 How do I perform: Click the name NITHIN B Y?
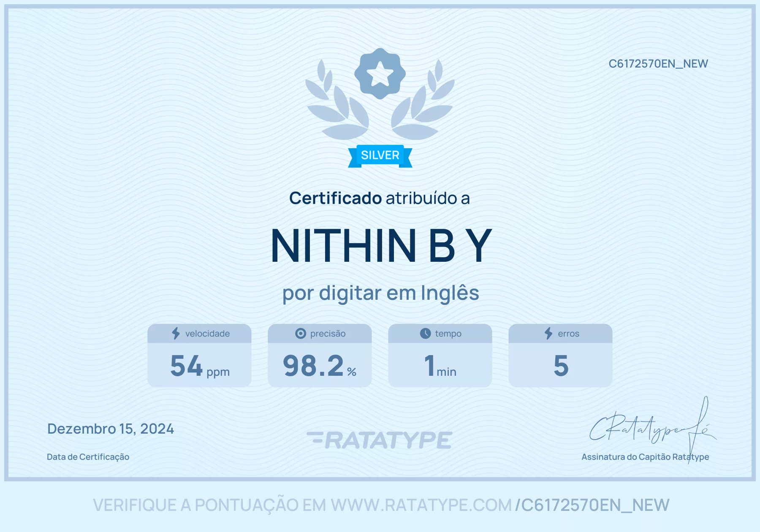click(x=381, y=245)
